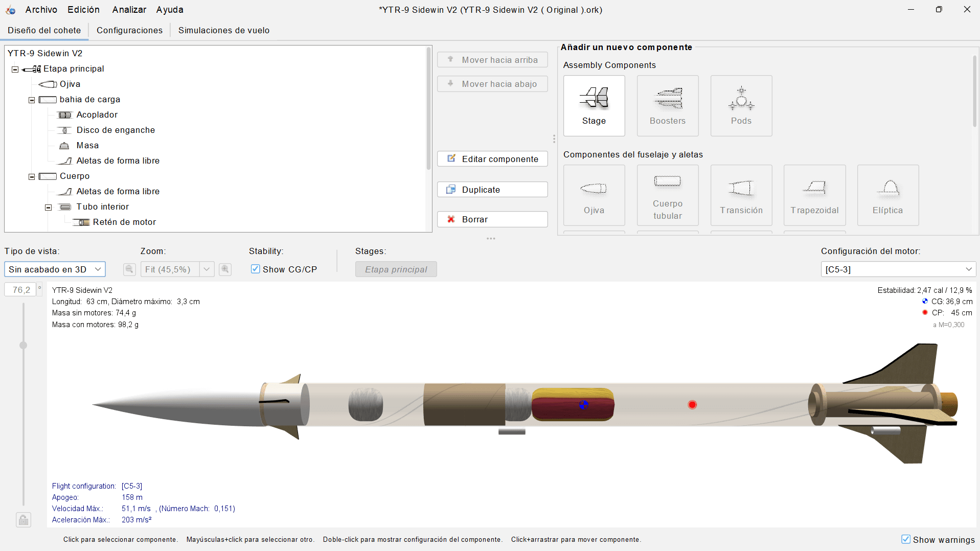Add a new Stage component

click(x=594, y=106)
